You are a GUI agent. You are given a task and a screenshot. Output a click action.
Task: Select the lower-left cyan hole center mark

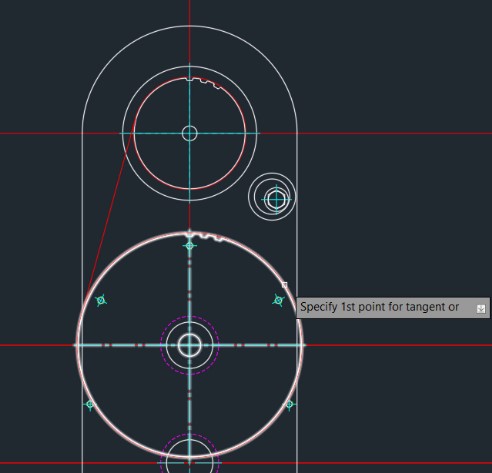pyautogui.click(x=90, y=404)
